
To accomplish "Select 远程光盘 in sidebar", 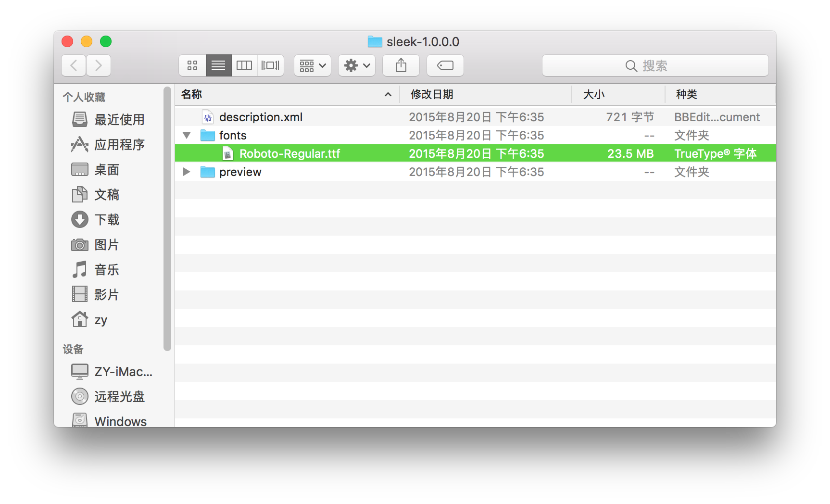I will (x=109, y=396).
